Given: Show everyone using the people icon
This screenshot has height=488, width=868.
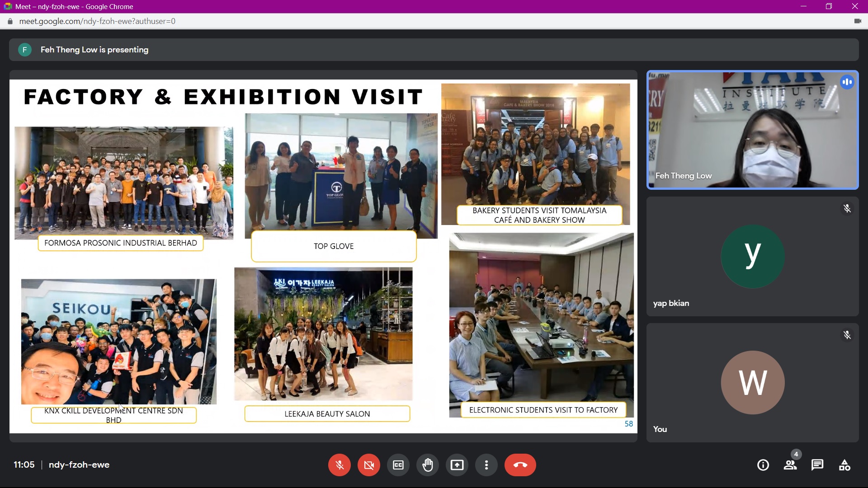Looking at the screenshot, I should [x=790, y=465].
